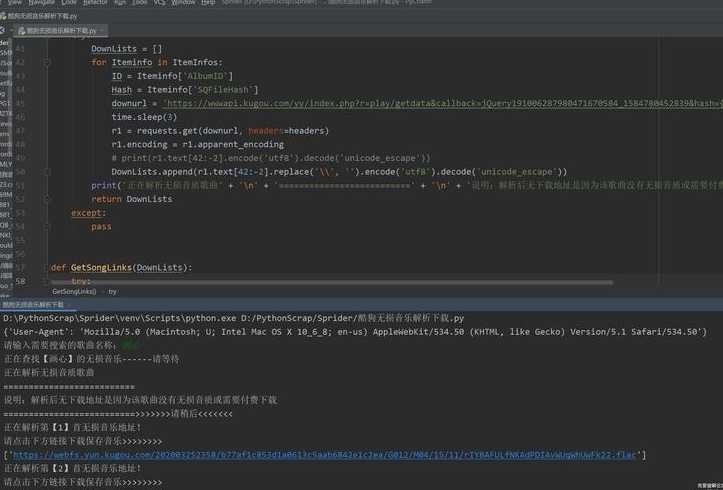Click the DownLists.append(...) code line
Viewport: 723px width, 490px height.
pos(339,172)
